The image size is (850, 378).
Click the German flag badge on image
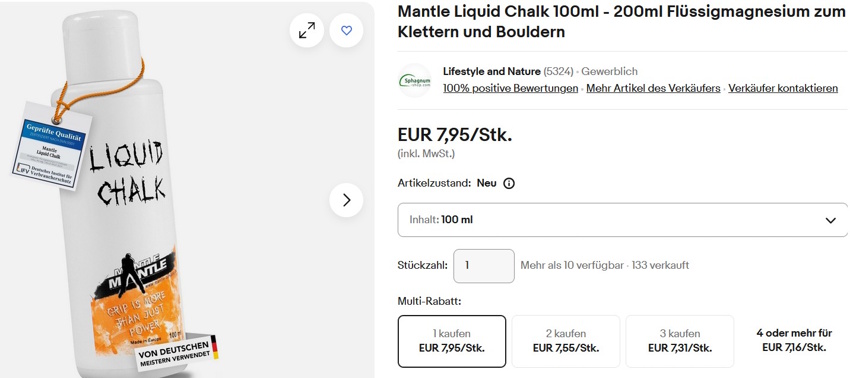[x=215, y=347]
